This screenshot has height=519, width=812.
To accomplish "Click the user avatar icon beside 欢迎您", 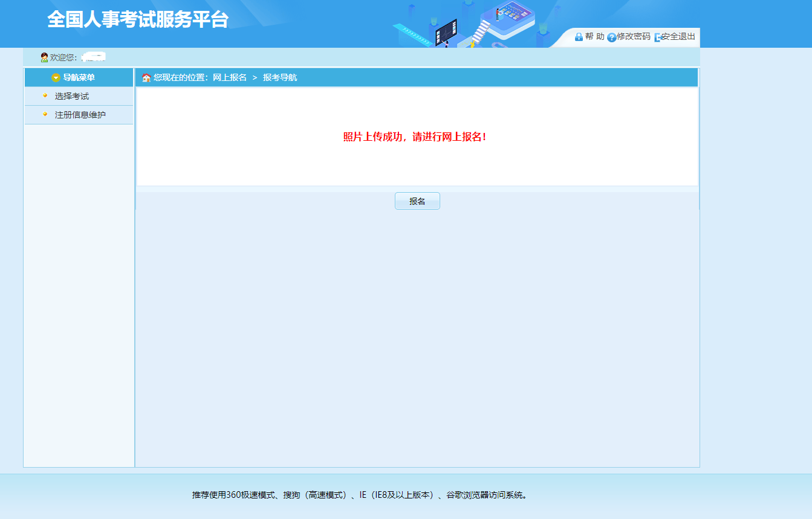I will coord(44,57).
